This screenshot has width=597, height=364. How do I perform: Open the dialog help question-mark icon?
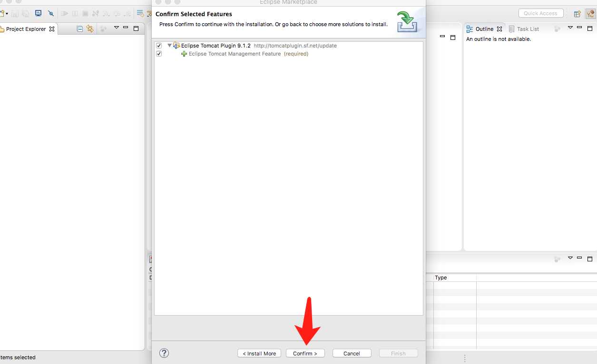click(164, 353)
